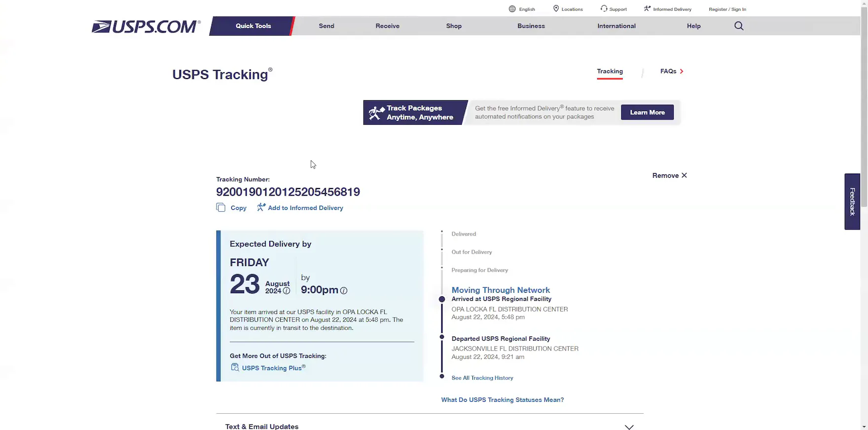Click the Arrived at USPS Regional Facility marker
Viewport: 868px width, 430px height.
click(442, 299)
